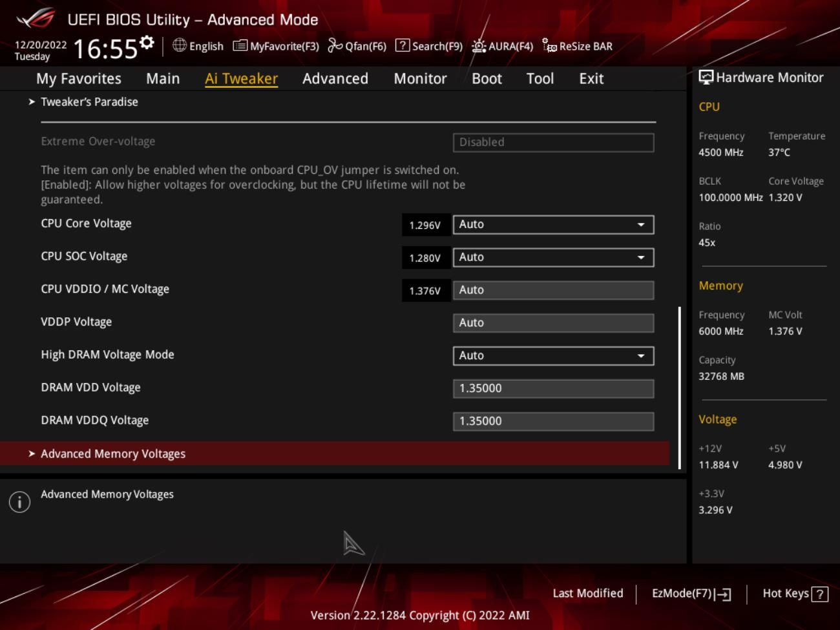Select the Ai Tweaker tab
Screen dimensions: 840x630
(x=241, y=79)
